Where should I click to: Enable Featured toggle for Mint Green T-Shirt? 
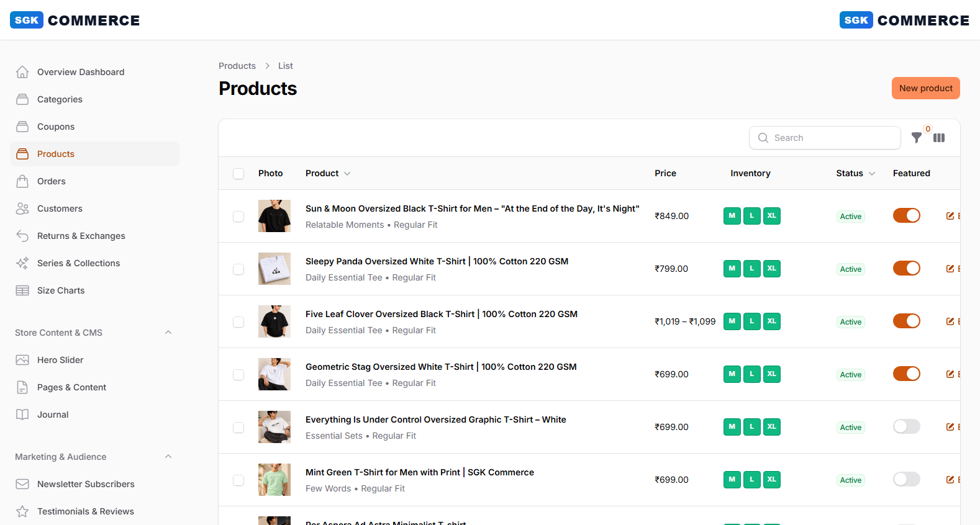907,479
